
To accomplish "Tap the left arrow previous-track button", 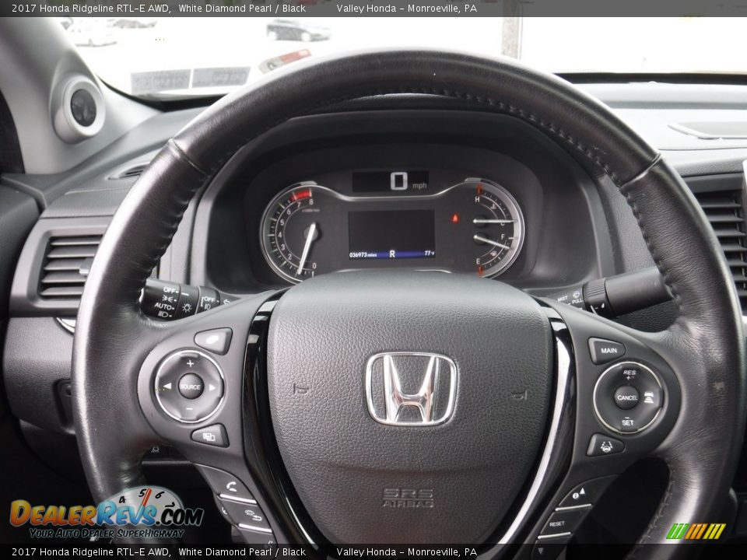I will pos(167,387).
